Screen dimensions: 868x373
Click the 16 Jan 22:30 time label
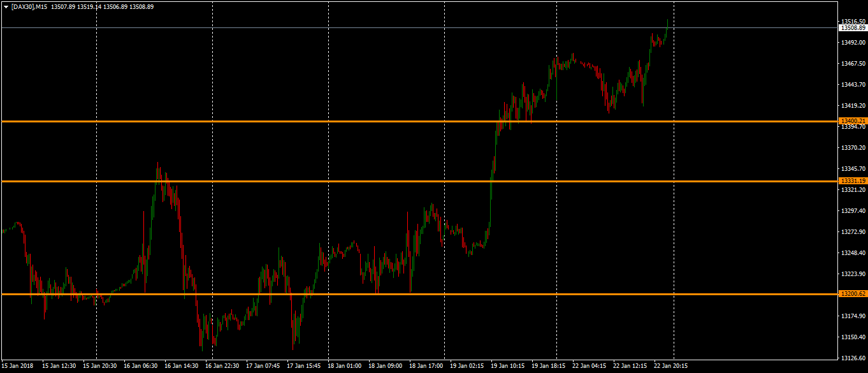(222, 366)
